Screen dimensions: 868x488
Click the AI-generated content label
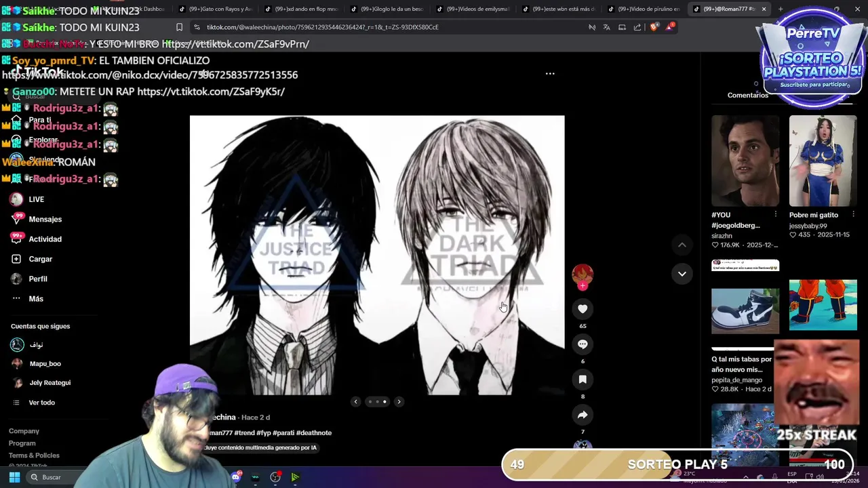pos(261,447)
